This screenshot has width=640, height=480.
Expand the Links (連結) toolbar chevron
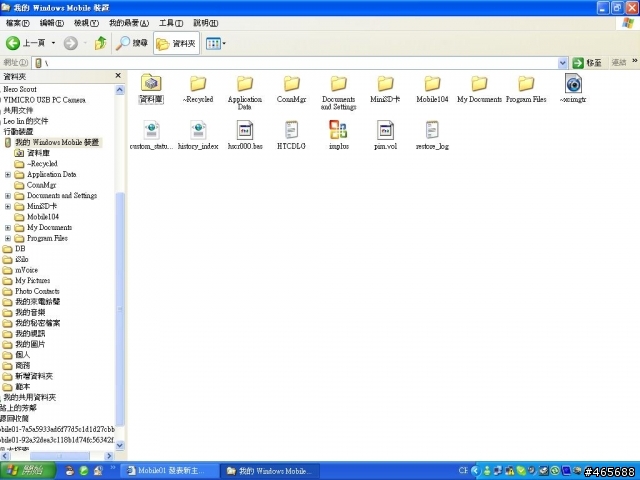tap(635, 61)
